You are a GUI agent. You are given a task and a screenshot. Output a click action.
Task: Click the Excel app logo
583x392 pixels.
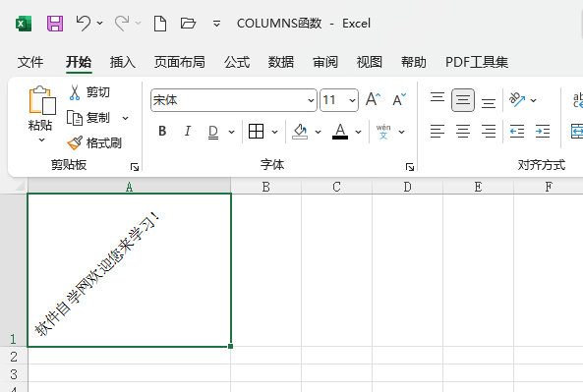pos(24,24)
